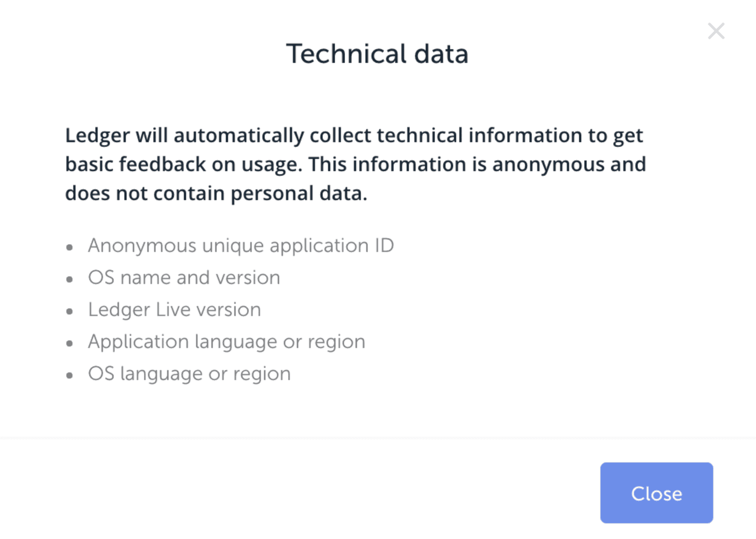Image resolution: width=756 pixels, height=539 pixels.
Task: Select the "Ledger Live version" item
Action: click(174, 310)
